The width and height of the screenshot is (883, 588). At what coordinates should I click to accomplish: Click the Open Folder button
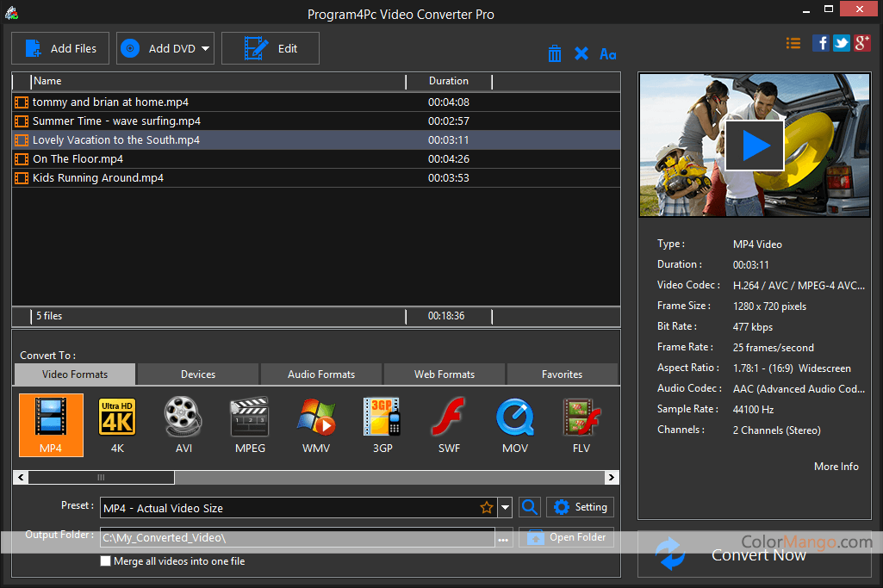click(567, 537)
